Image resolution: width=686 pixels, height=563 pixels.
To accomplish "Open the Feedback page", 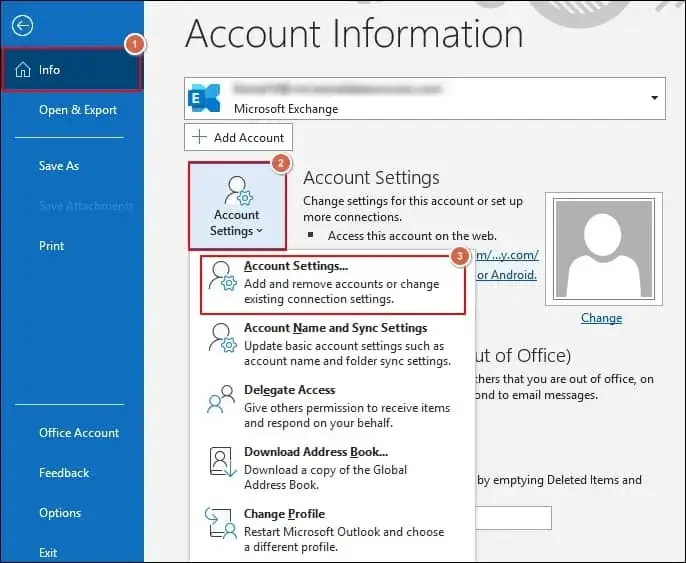I will (x=64, y=473).
